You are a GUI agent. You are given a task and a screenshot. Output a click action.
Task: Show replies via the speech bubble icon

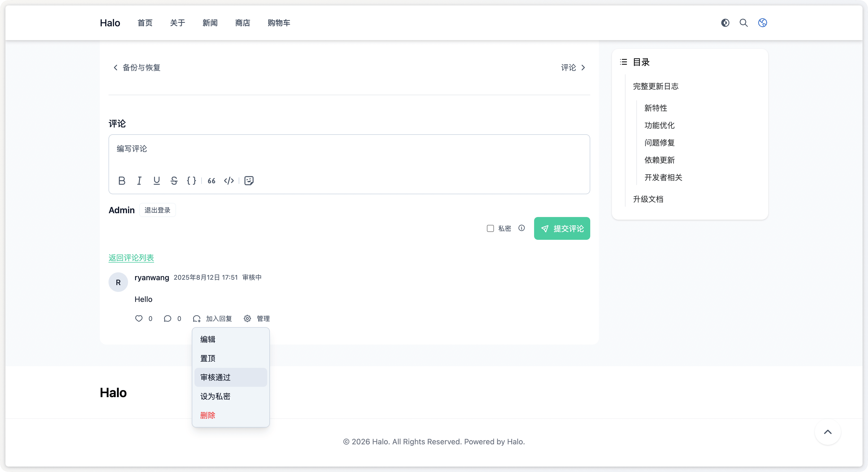167,318
